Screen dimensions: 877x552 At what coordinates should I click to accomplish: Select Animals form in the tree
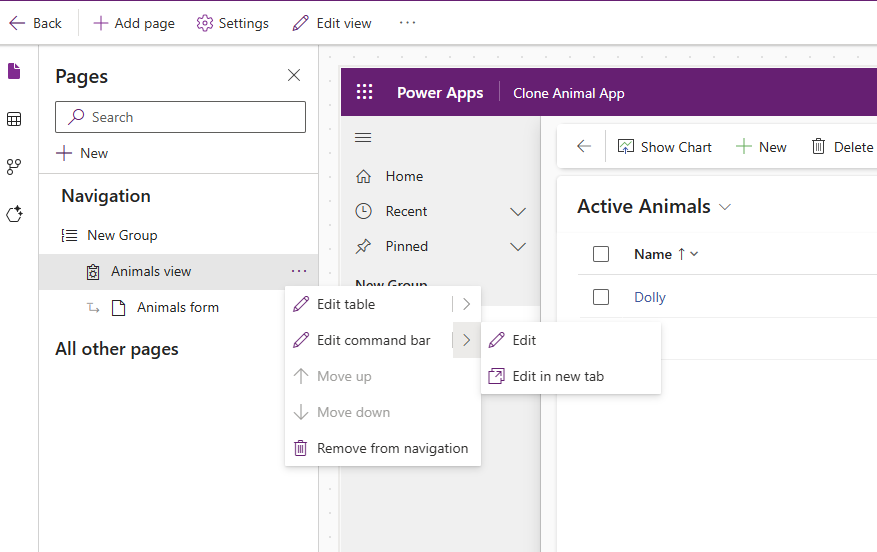(x=178, y=308)
